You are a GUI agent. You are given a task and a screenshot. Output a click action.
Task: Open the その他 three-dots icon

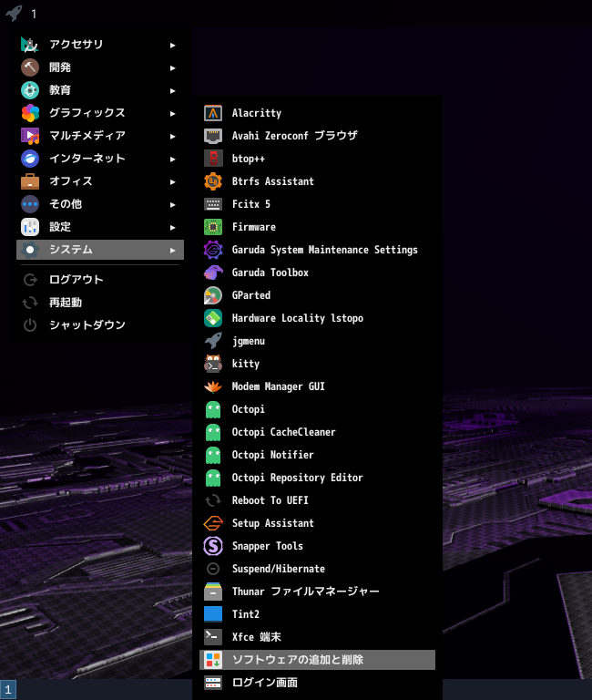pyautogui.click(x=30, y=204)
